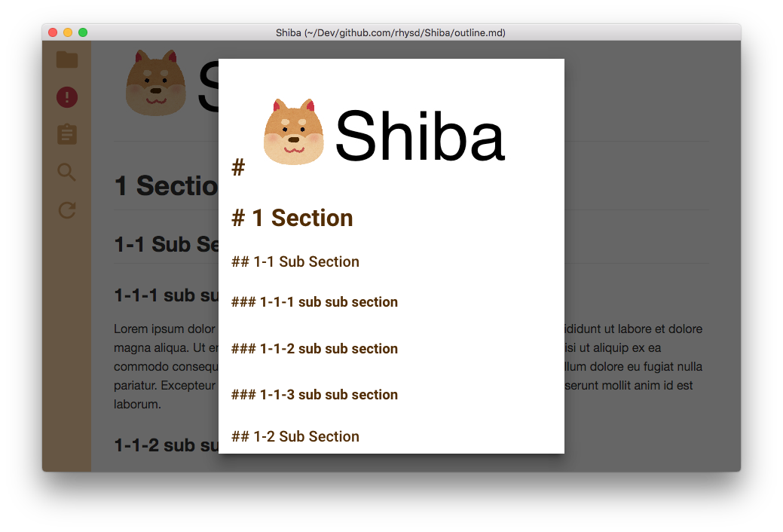Jump to '## 1-1 Sub Section' entry
This screenshot has height=532, width=783.
pos(295,261)
